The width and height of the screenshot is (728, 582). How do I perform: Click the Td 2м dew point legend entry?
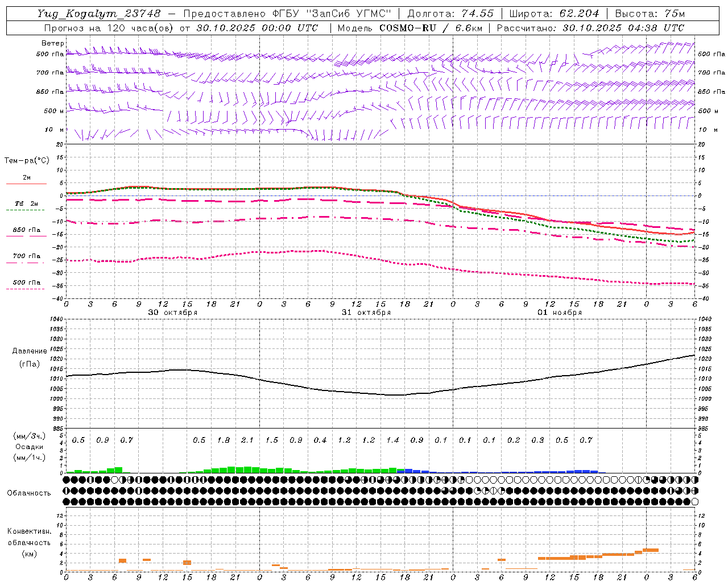(26, 203)
